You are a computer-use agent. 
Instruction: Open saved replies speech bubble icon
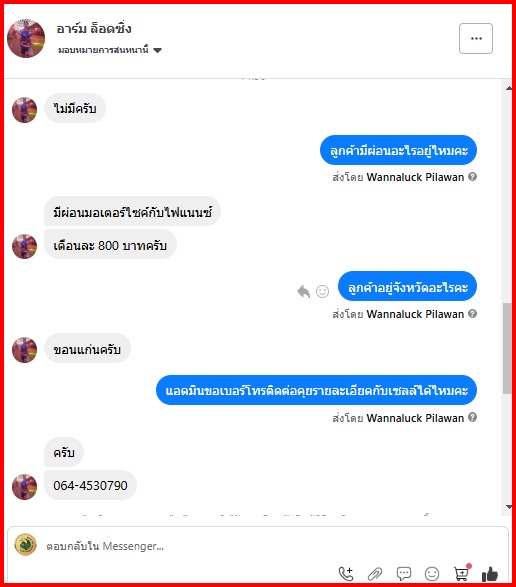(x=404, y=573)
